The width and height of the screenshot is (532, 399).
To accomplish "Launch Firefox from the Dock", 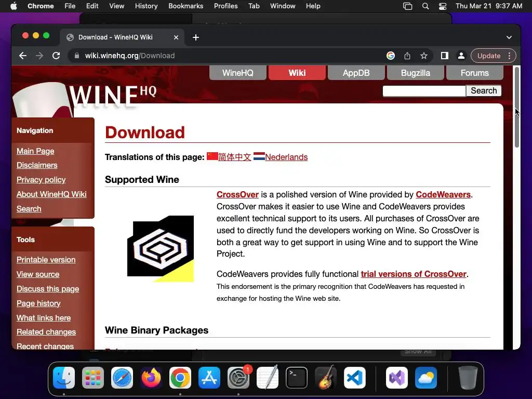I will pos(151,378).
